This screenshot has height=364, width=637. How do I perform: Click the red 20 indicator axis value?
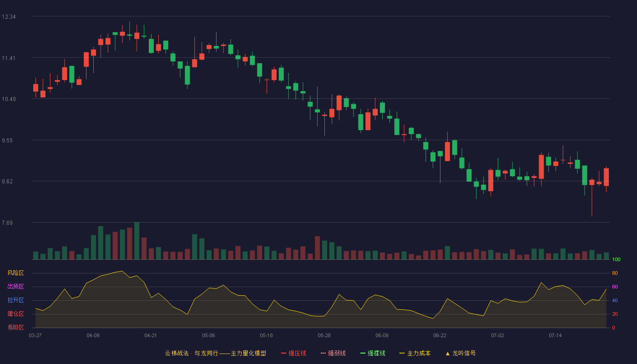tap(615, 314)
